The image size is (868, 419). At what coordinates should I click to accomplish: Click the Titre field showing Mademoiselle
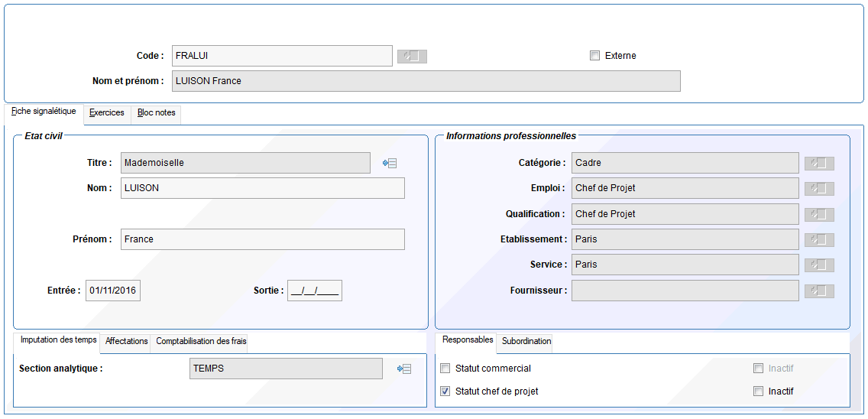246,163
